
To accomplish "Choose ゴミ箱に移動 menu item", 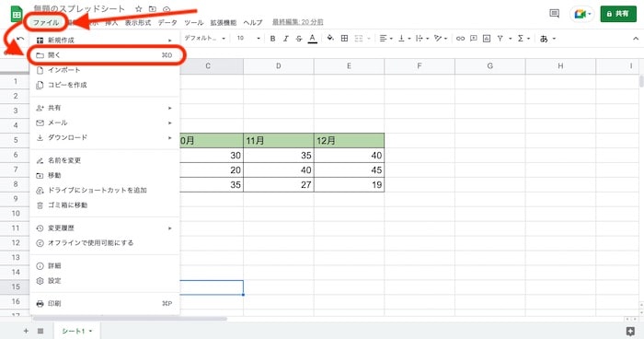I will point(105,205).
